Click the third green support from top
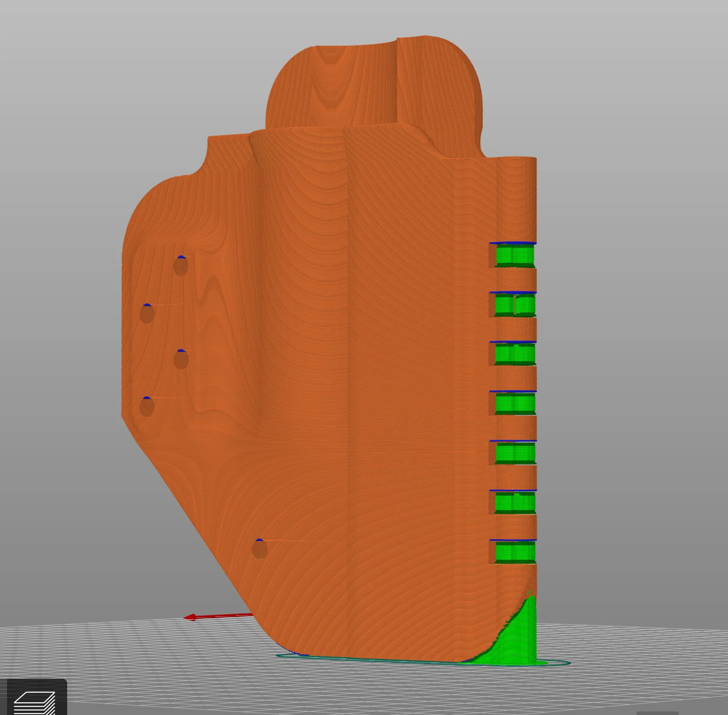 point(515,354)
